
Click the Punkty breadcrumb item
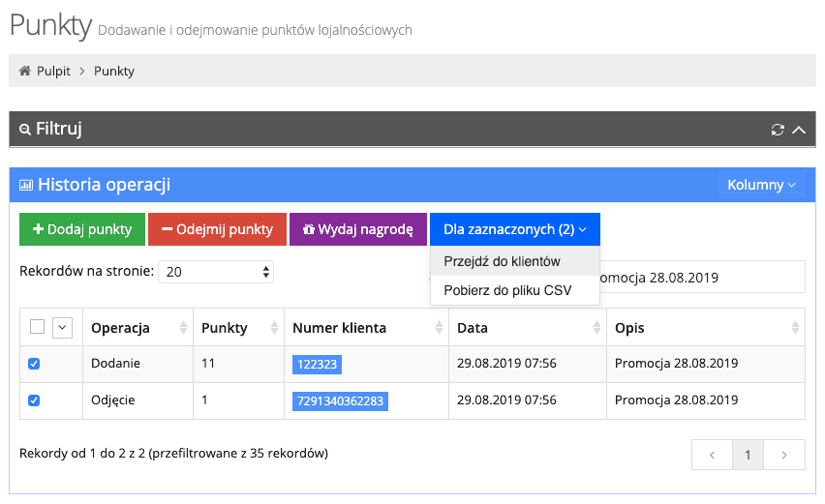[x=114, y=71]
